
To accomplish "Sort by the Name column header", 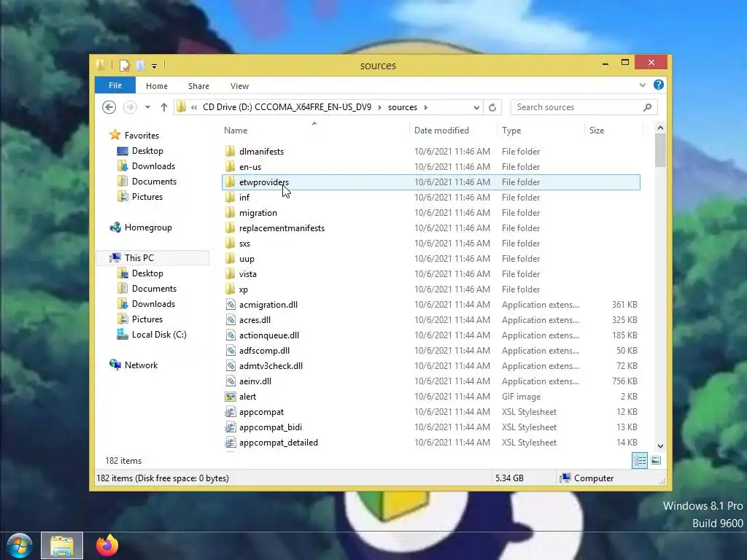I will point(236,131).
